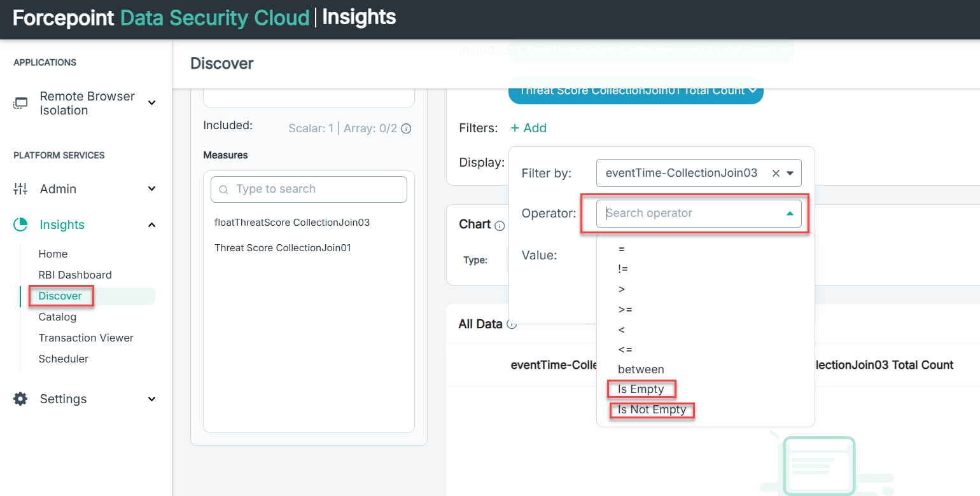Screen dimensions: 980x496
Task: Open the Filter by dropdown arrow
Action: tap(790, 173)
